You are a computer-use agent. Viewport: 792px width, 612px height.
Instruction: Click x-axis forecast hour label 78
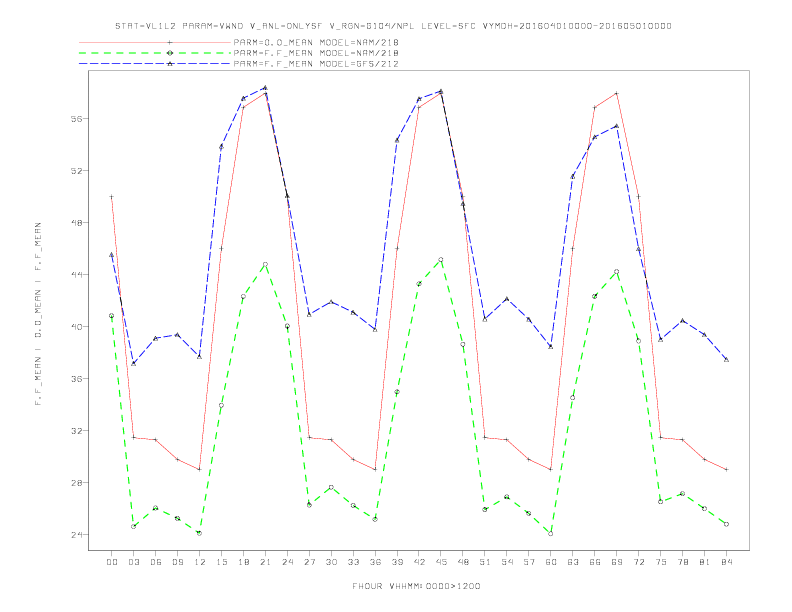(x=682, y=562)
